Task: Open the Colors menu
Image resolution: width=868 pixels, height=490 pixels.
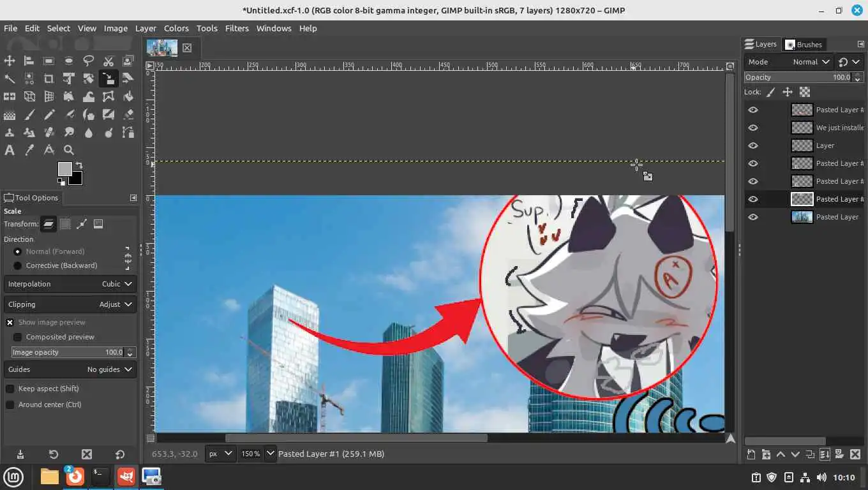Action: click(176, 28)
